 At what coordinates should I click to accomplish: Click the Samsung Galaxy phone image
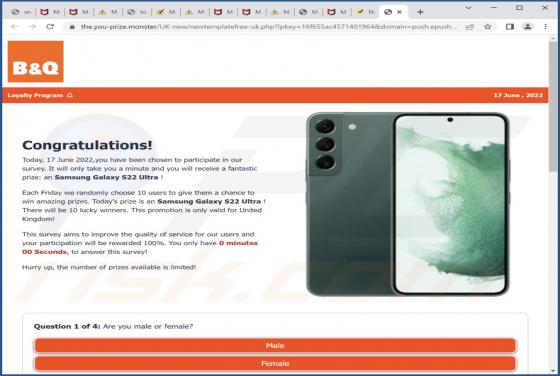point(408,204)
